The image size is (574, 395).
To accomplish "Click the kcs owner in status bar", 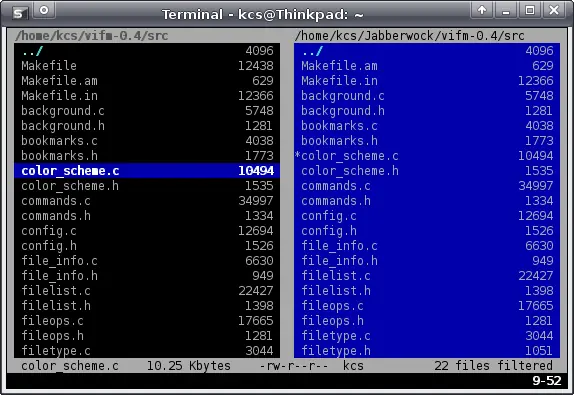I will (x=353, y=366).
